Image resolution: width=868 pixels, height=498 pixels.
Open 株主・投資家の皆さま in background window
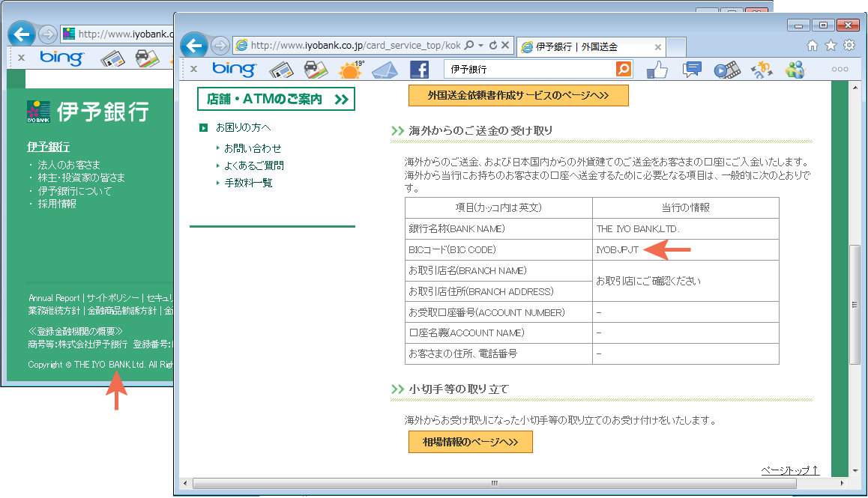[x=82, y=177]
